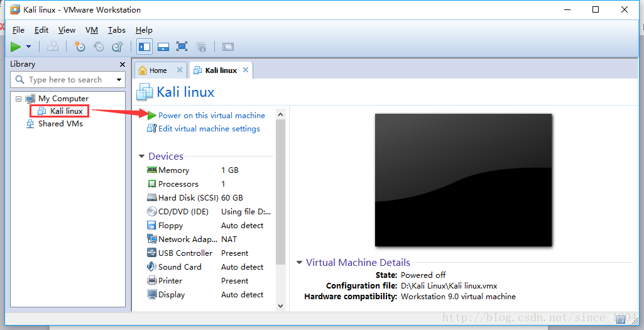The image size is (644, 330).
Task: Select the Memory device row icon
Action: pos(152,170)
